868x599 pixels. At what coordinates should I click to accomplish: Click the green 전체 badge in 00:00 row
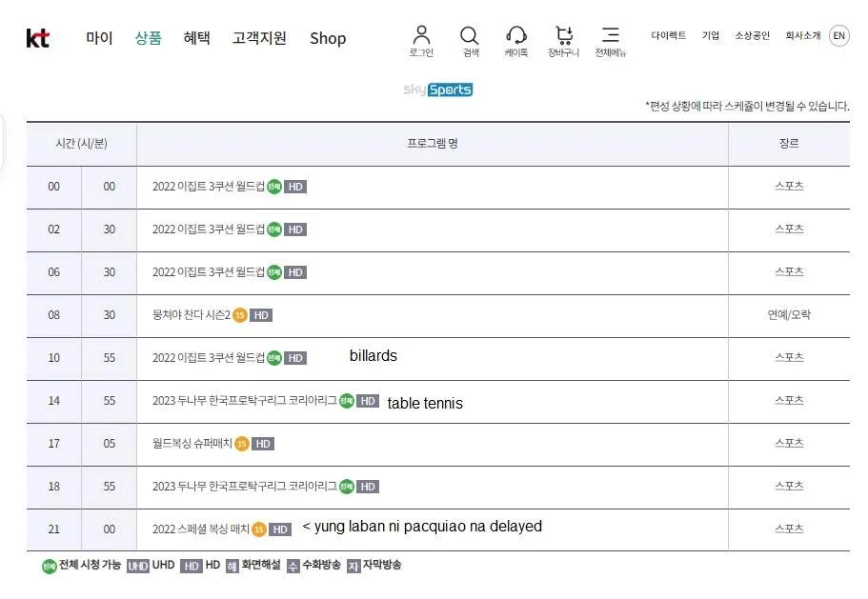point(274,187)
